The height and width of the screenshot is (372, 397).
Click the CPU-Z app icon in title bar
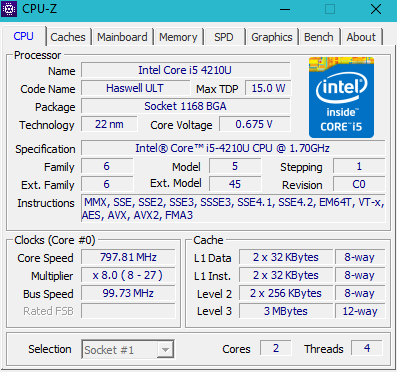[9, 9]
